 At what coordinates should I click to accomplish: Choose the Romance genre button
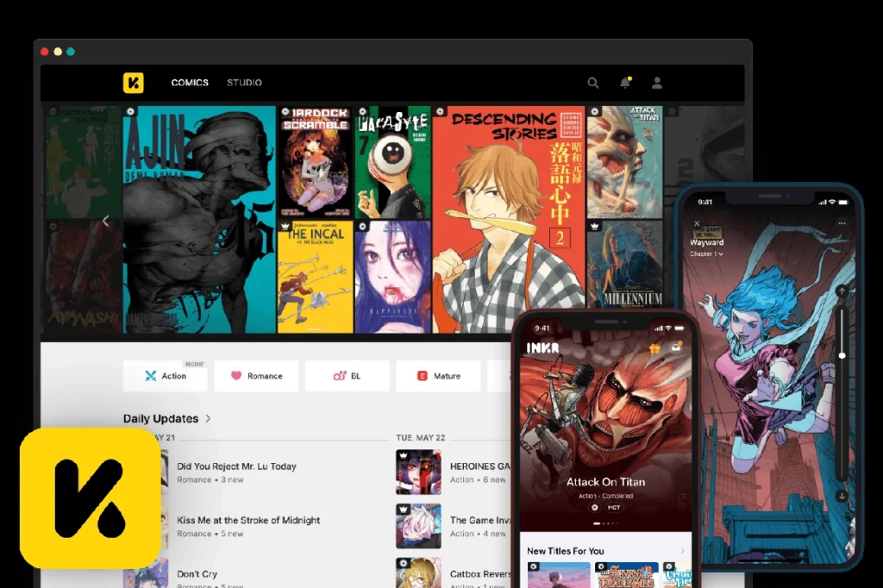click(256, 376)
